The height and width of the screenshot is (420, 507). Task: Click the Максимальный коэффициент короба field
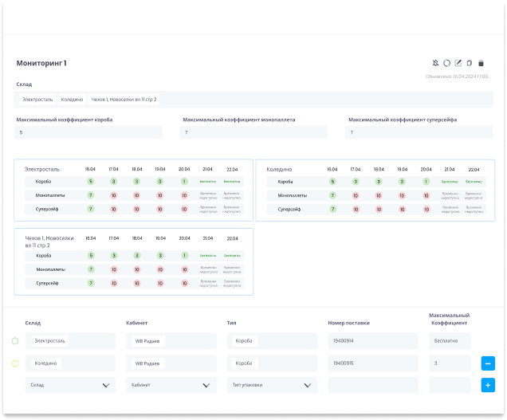coord(88,132)
